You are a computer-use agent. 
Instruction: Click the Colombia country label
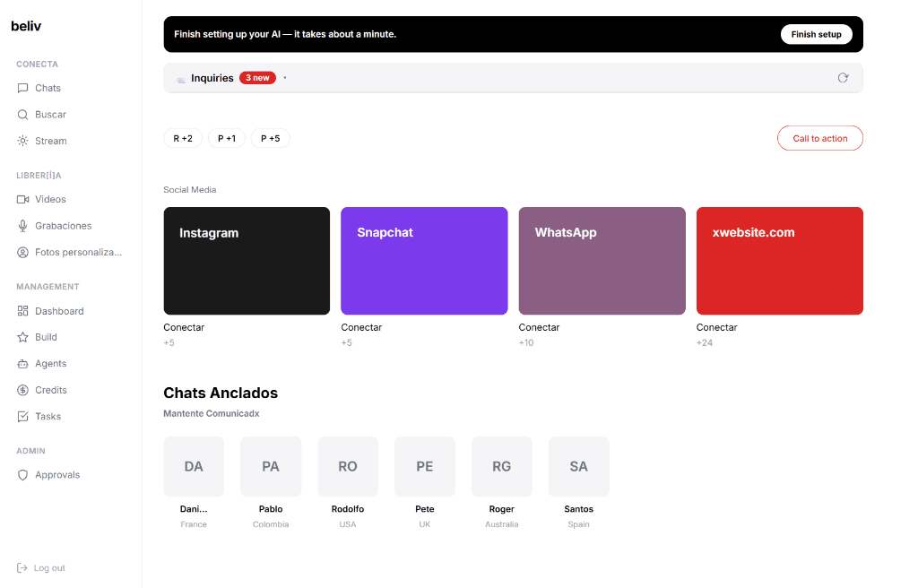[271, 524]
